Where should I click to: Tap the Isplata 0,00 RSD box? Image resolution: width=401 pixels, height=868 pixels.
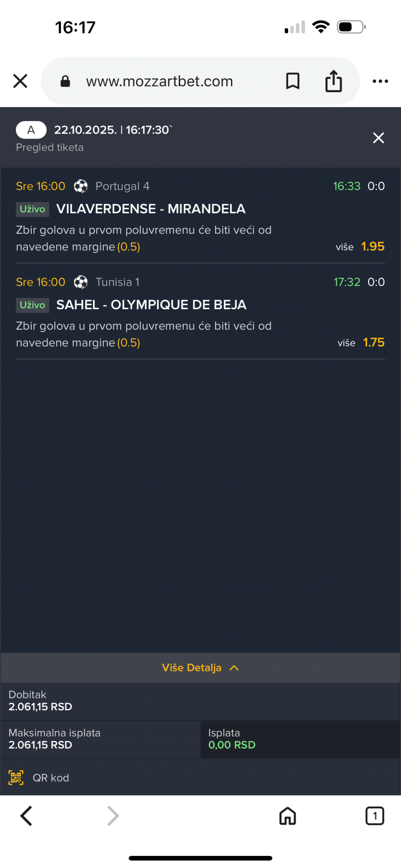pyautogui.click(x=300, y=739)
